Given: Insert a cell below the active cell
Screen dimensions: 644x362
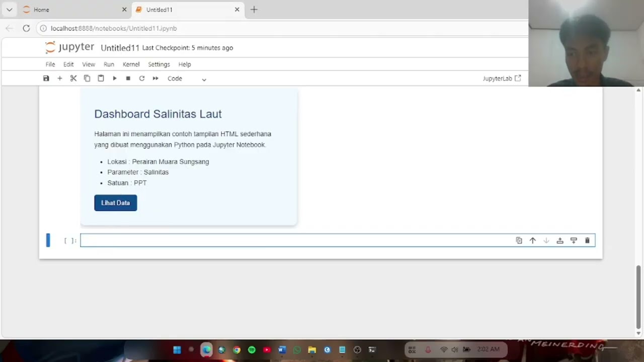Looking at the screenshot, I should point(574,241).
